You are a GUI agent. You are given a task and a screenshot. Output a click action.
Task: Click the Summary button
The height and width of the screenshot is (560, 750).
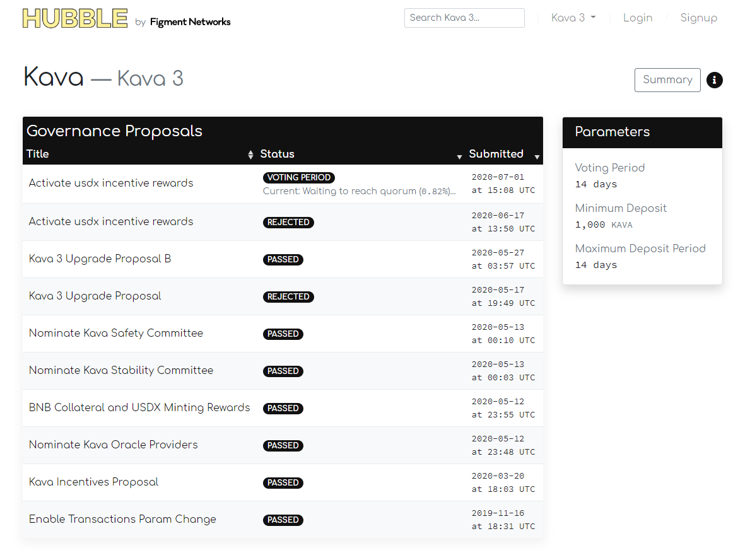point(667,80)
